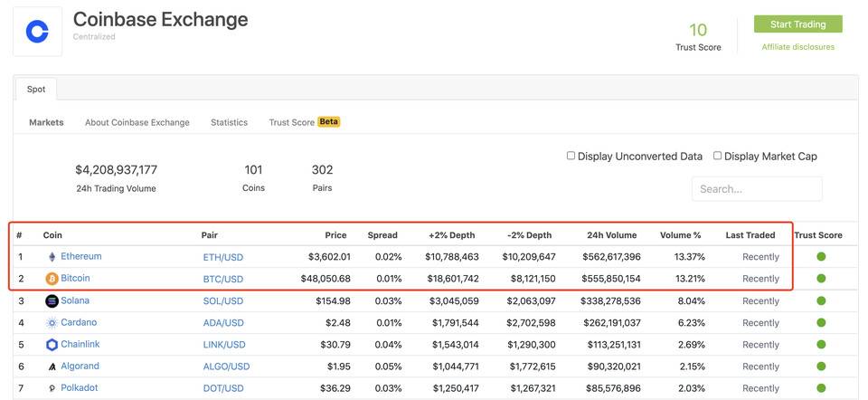This screenshot has width=868, height=400.
Task: Click the Polkadot coin icon
Action: pos(52,388)
